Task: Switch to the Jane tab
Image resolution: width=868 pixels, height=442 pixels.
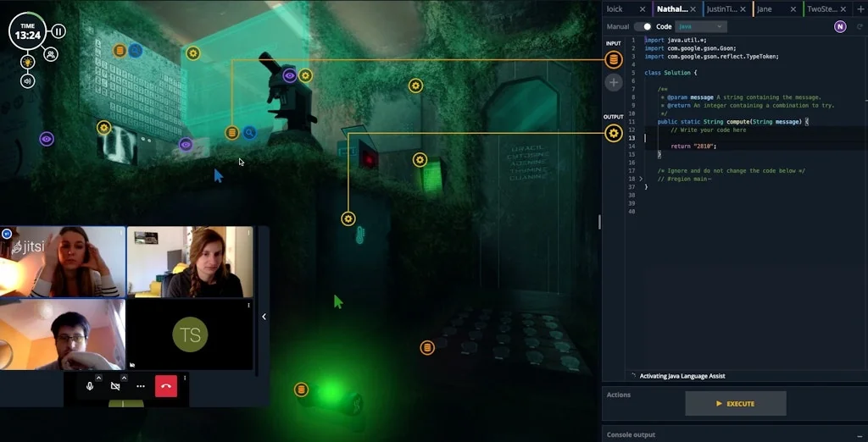Action: [x=765, y=8]
